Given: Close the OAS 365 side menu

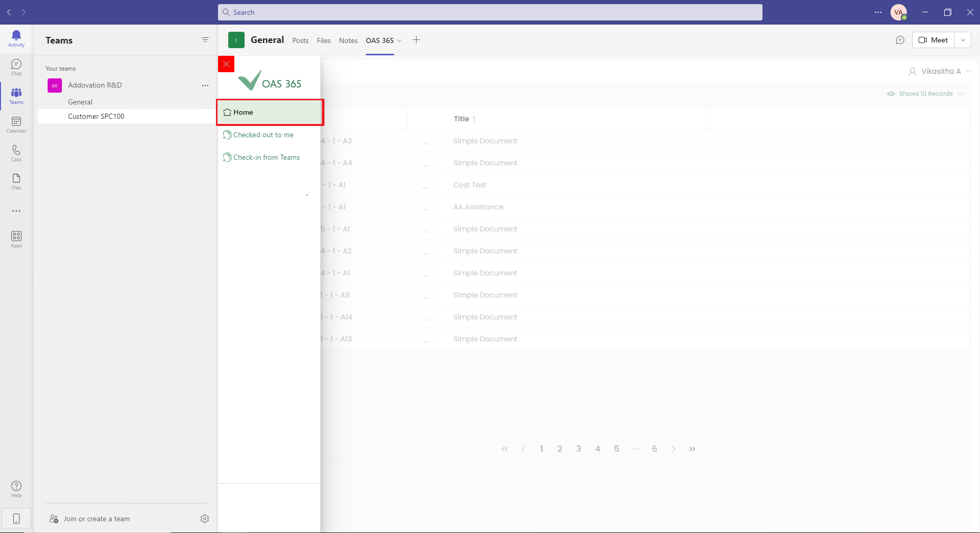Looking at the screenshot, I should click(x=226, y=64).
